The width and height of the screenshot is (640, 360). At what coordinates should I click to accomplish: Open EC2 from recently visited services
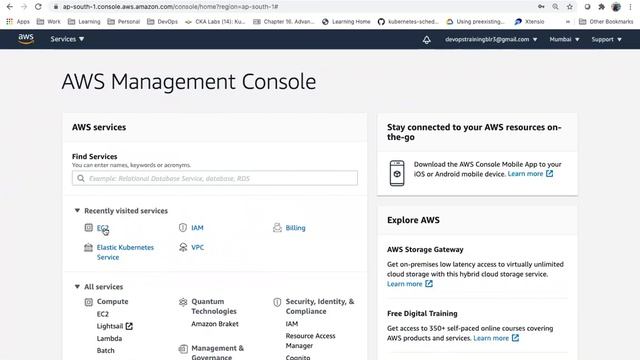[x=102, y=228]
